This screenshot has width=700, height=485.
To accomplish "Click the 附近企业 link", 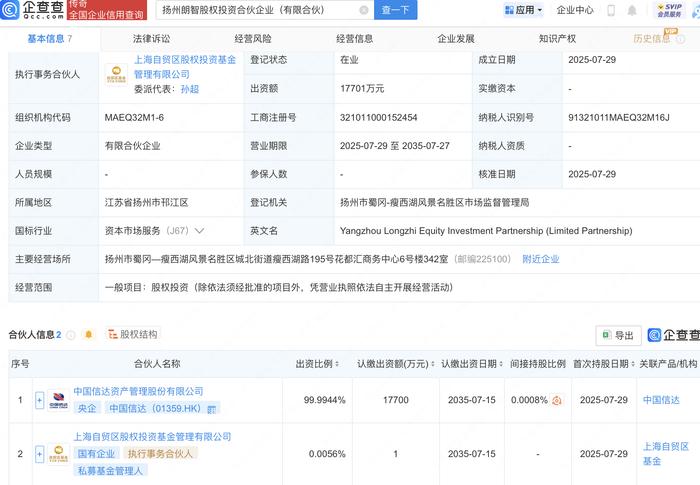I will click(x=541, y=259).
